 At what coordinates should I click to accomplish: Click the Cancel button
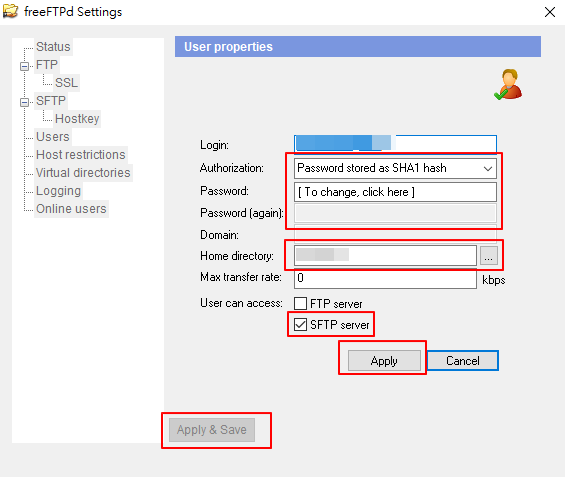[x=463, y=361]
